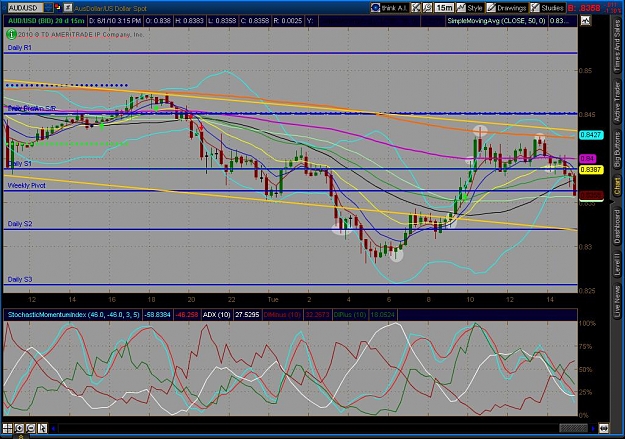Viewport: 625px width, 439px height.
Task: Click the red-yellow color link icon
Action: 58,8
